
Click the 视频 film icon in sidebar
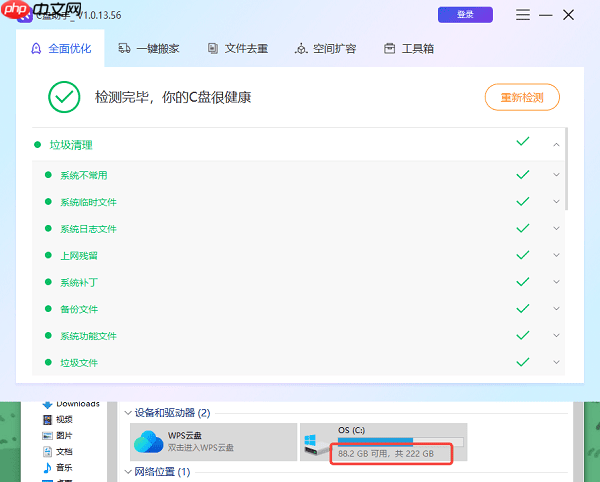coord(47,420)
